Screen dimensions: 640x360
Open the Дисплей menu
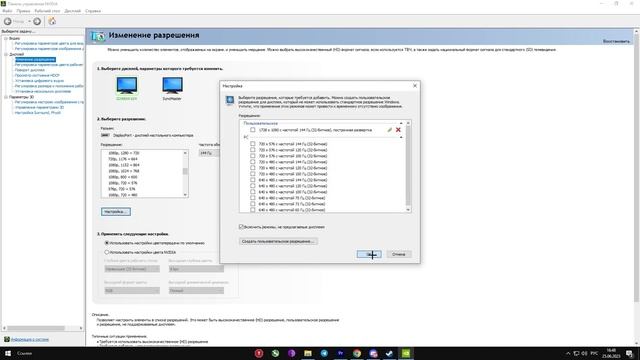73,11
